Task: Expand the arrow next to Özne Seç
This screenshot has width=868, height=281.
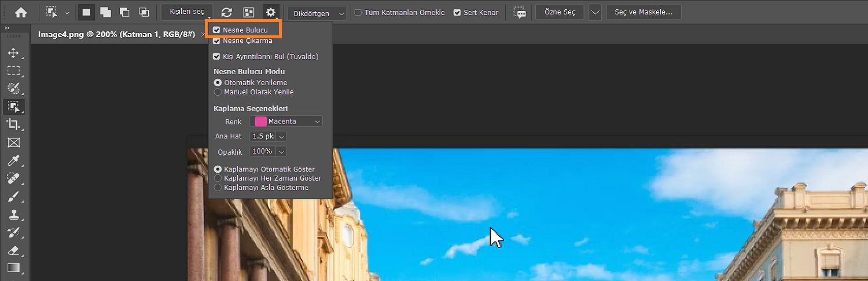Action: (x=595, y=12)
